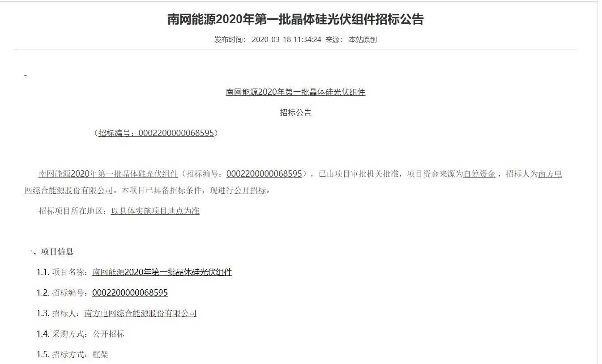This screenshot has height=364, width=602.
Task: Click the underlined bid number inside the intro paragraph
Action: (264, 174)
